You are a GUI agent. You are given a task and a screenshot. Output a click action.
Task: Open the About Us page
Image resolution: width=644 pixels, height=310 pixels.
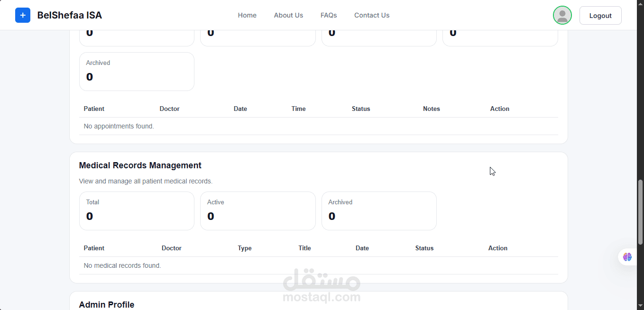[x=288, y=15]
